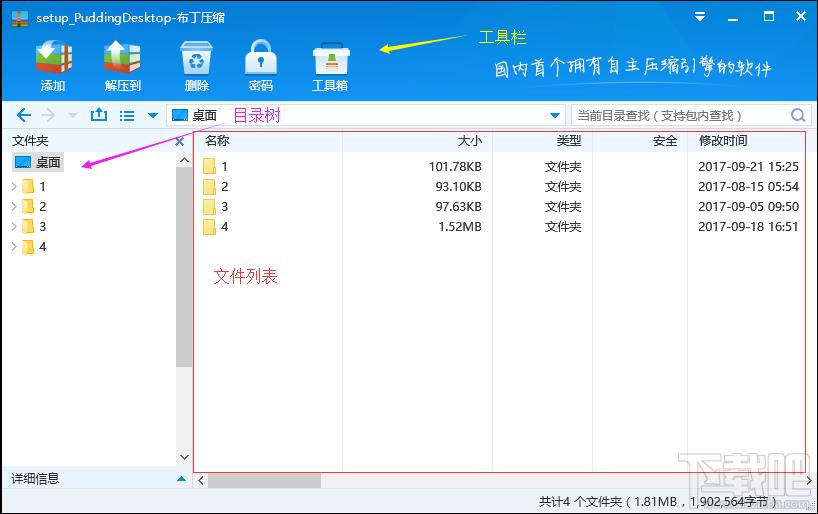The height and width of the screenshot is (514, 818).
Task: Click the horizontal scrollbar left arrow
Action: [201, 481]
